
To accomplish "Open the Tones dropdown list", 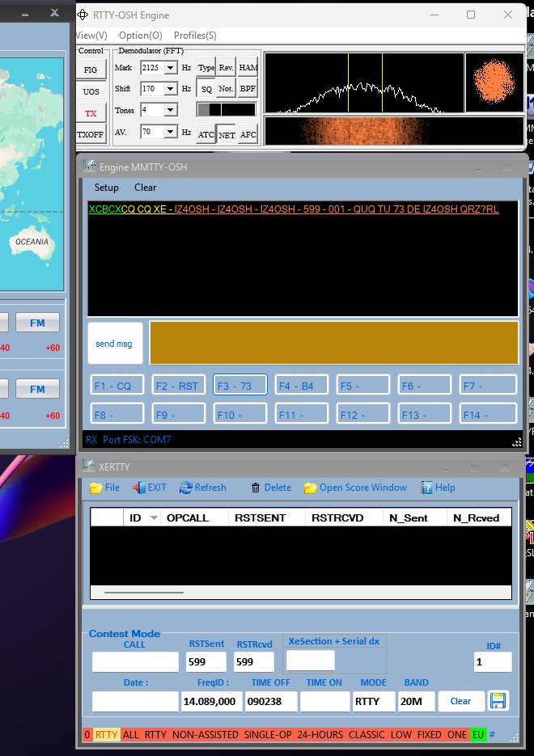I will (x=171, y=110).
